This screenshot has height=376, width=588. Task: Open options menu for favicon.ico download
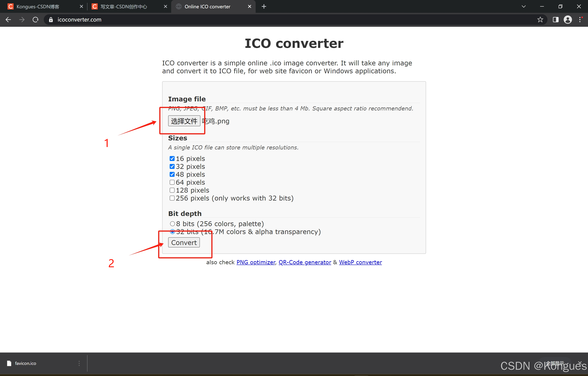pyautogui.click(x=79, y=363)
